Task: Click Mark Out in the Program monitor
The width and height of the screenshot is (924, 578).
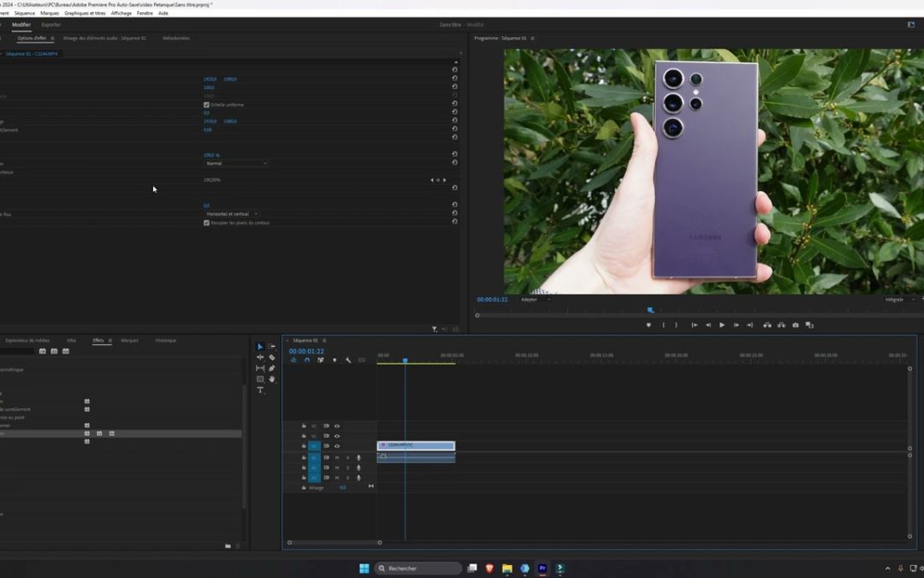Action: click(x=676, y=325)
